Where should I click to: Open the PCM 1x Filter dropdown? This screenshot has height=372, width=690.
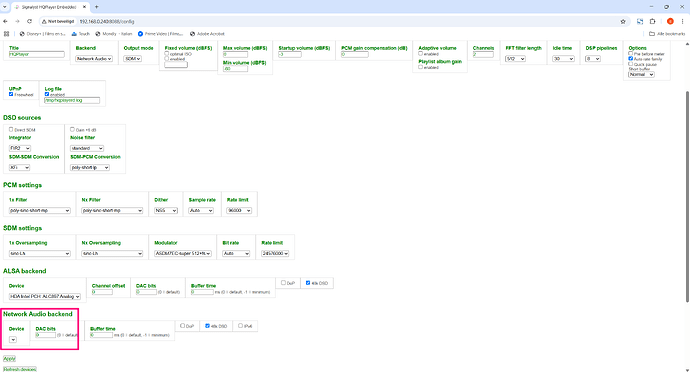[40, 210]
